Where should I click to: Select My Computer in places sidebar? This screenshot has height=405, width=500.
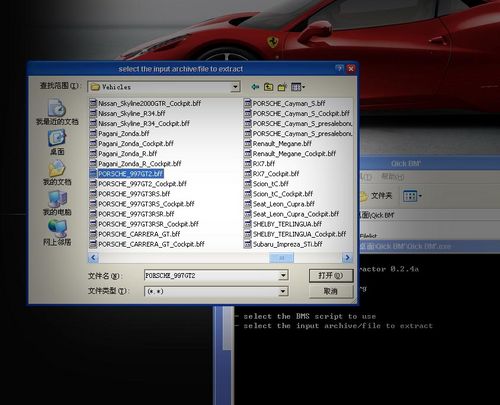point(57,203)
